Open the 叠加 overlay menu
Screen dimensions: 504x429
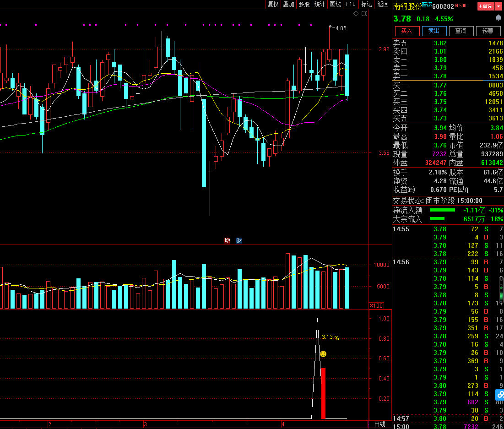click(x=289, y=4)
